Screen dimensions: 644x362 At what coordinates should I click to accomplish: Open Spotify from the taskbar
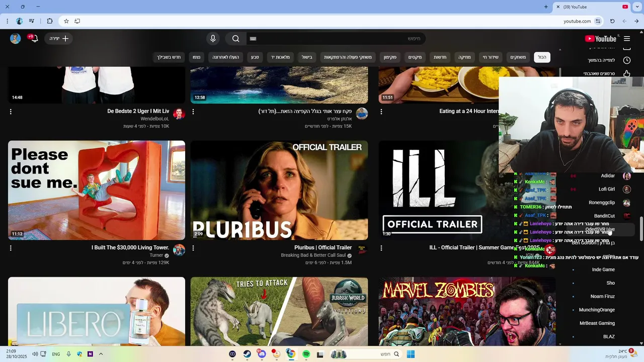pos(306,354)
